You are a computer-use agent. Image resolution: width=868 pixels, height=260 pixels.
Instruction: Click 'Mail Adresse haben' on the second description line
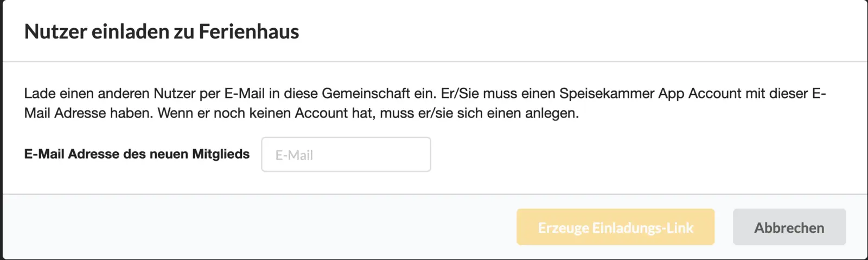pyautogui.click(x=89, y=113)
